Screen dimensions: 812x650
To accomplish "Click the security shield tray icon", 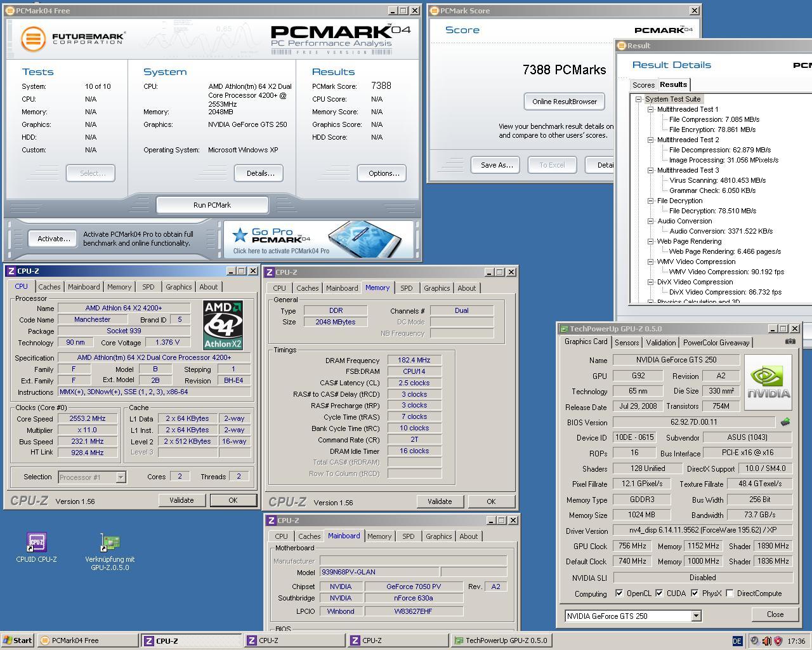I will [x=778, y=641].
